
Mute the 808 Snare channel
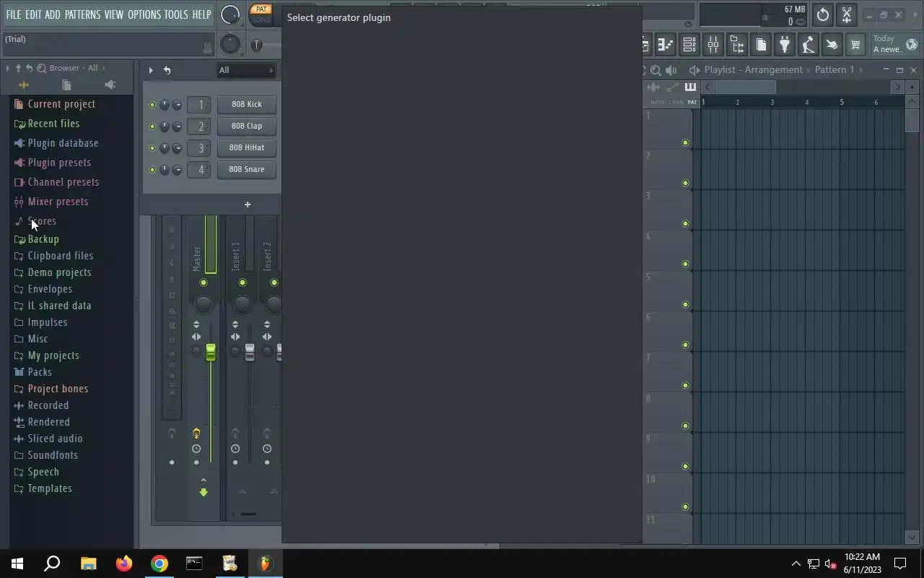[152, 170]
